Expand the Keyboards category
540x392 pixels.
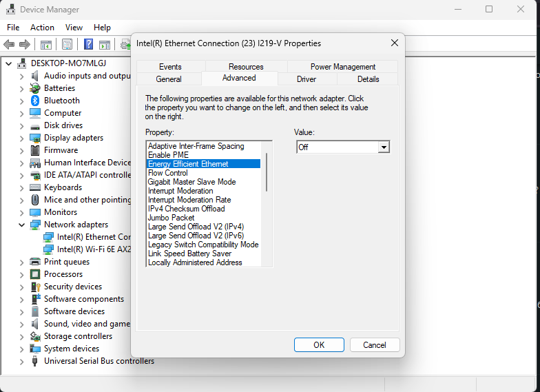tap(22, 188)
